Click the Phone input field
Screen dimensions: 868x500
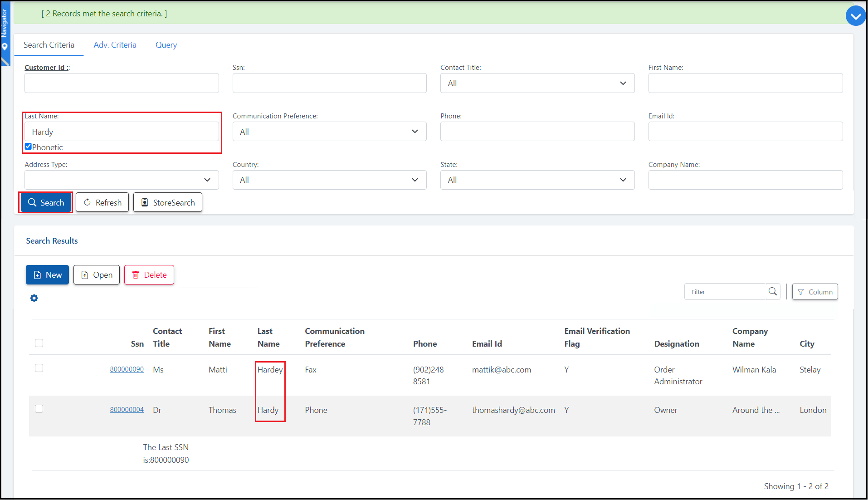pyautogui.click(x=537, y=132)
